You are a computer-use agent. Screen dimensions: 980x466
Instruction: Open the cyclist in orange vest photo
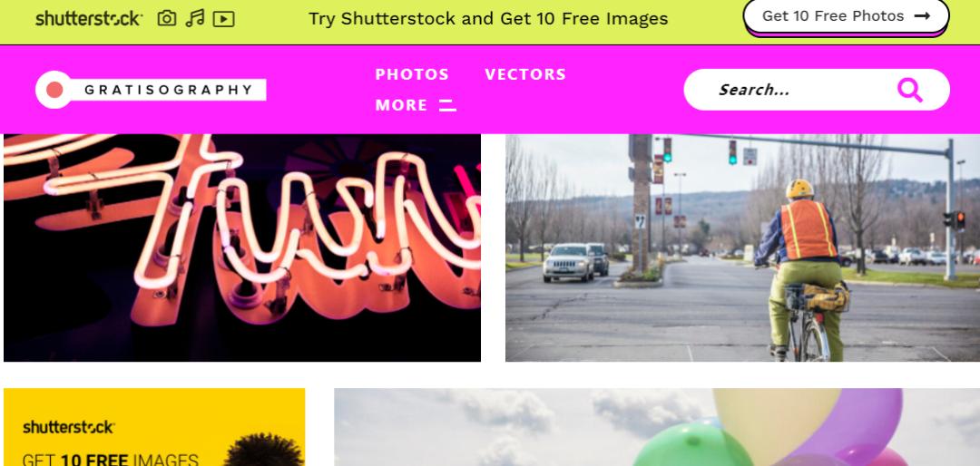[x=742, y=248]
